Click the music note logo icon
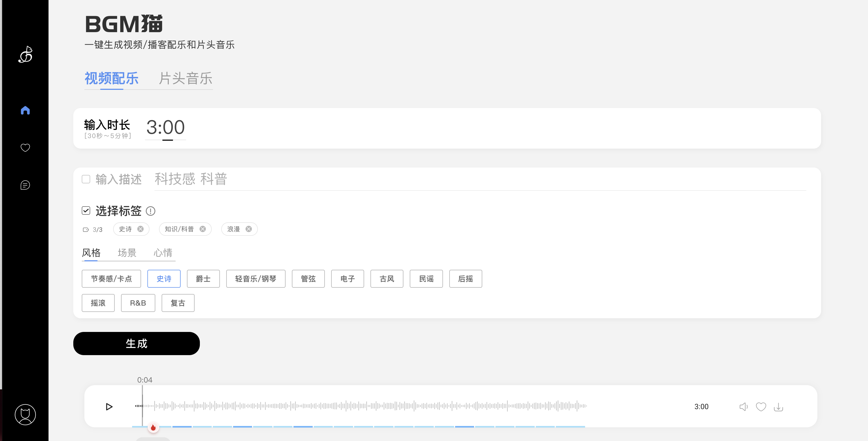The image size is (868, 441). click(25, 55)
